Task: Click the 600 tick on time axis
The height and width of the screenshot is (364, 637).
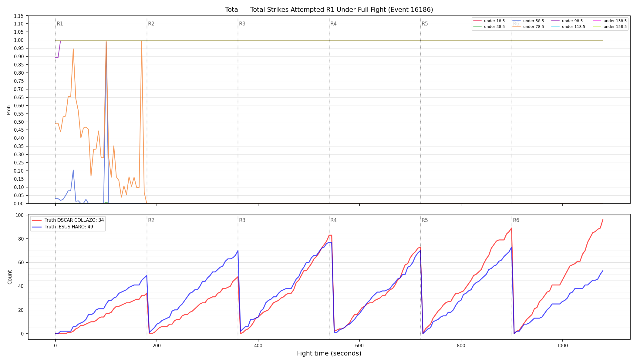Action: click(359, 345)
